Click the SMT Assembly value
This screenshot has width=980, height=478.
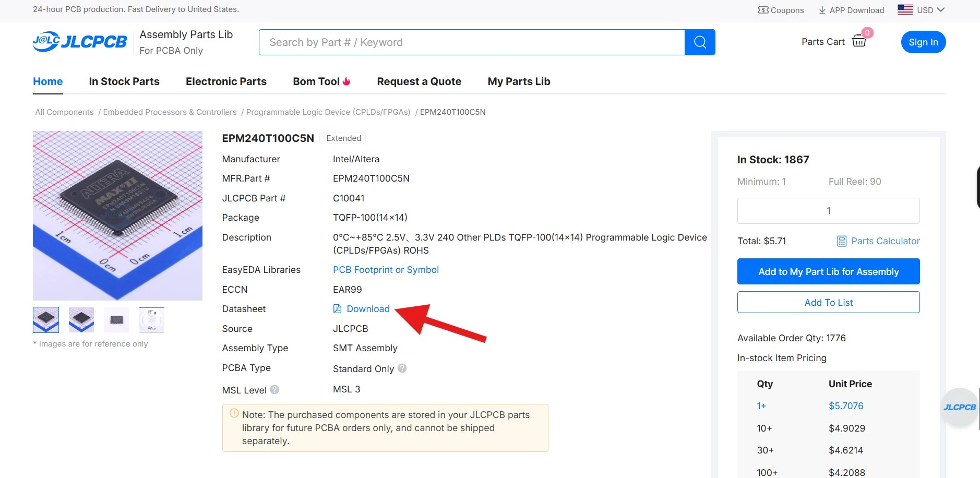(365, 348)
